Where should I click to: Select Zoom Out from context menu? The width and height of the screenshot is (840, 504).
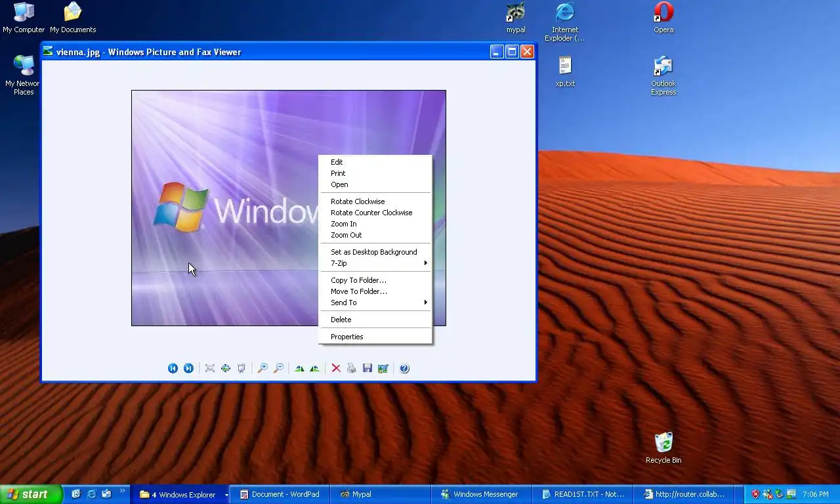coord(375,235)
